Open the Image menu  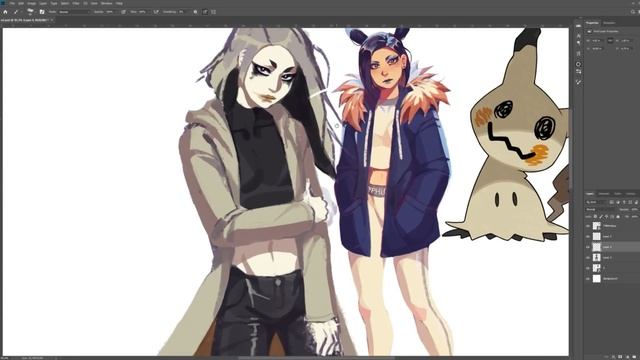tap(31, 3)
